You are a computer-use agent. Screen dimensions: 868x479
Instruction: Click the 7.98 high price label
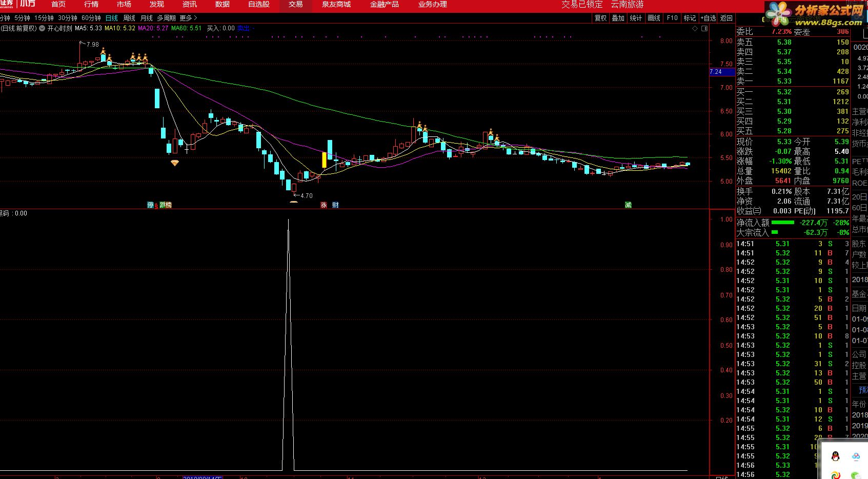[92, 45]
